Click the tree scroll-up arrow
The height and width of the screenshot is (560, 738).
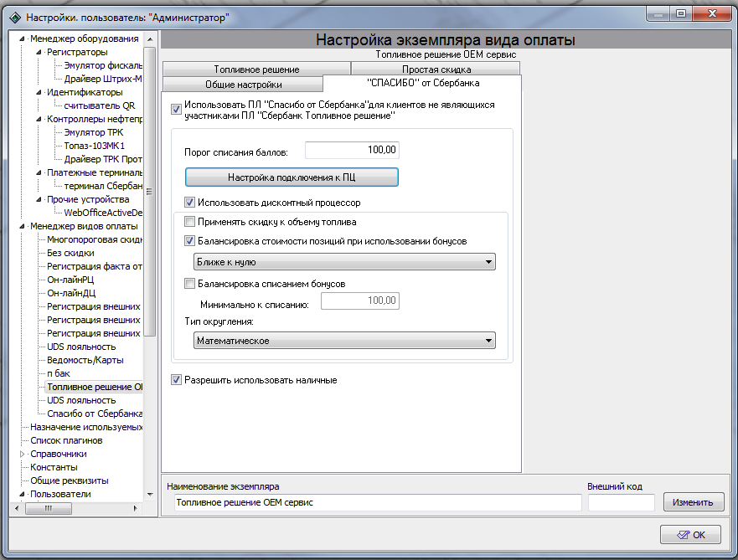click(150, 39)
